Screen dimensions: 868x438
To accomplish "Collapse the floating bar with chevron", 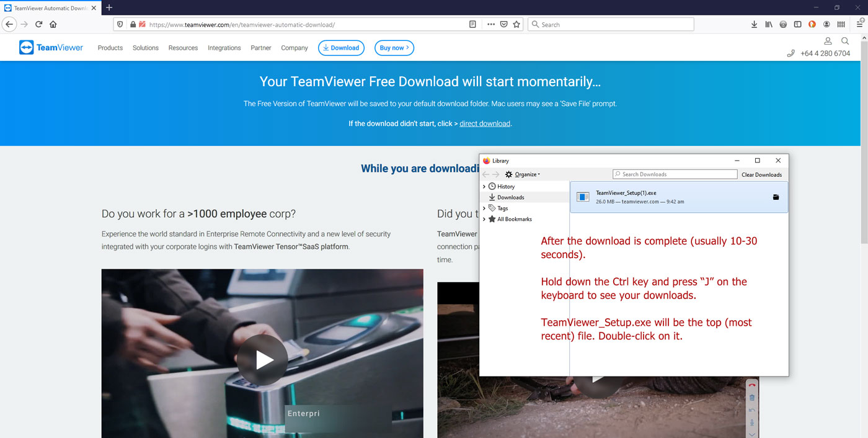I will [752, 434].
